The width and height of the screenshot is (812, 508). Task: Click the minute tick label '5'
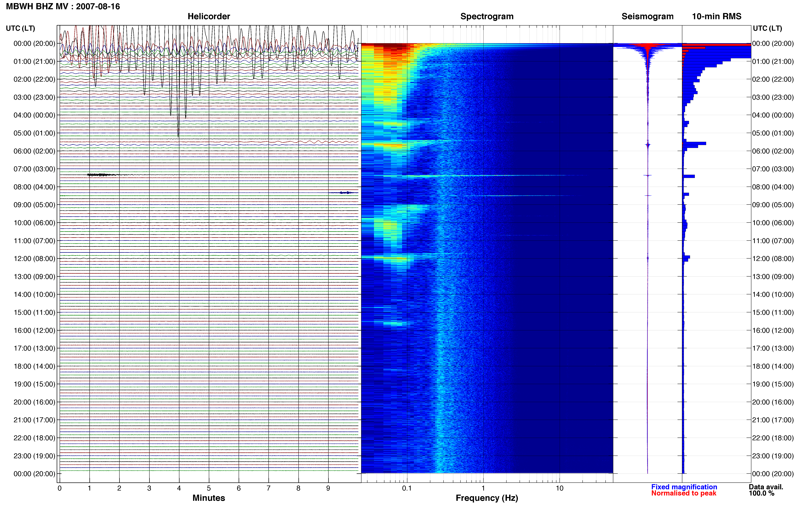pyautogui.click(x=209, y=488)
